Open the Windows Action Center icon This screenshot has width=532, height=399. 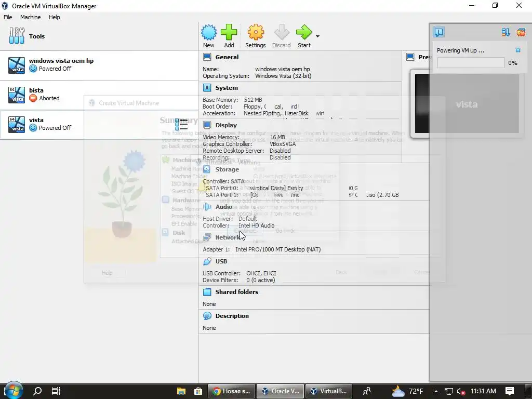pyautogui.click(x=510, y=391)
